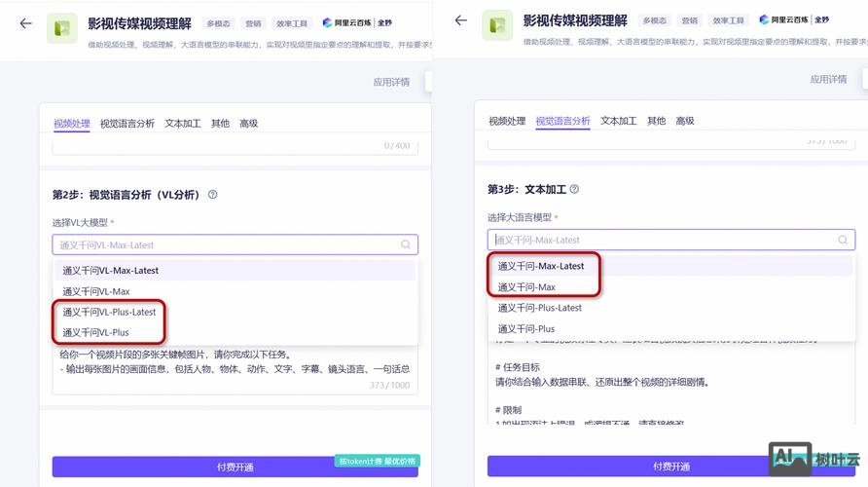Click 效率工具 tag in right header

tap(728, 20)
